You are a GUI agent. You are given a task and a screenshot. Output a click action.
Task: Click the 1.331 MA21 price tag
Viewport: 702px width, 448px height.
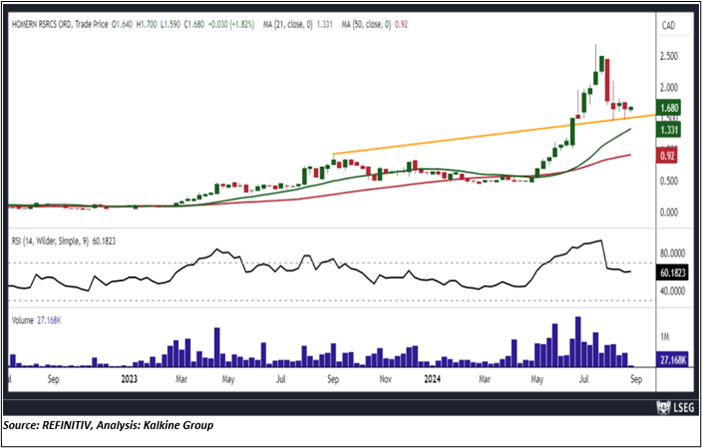point(669,130)
